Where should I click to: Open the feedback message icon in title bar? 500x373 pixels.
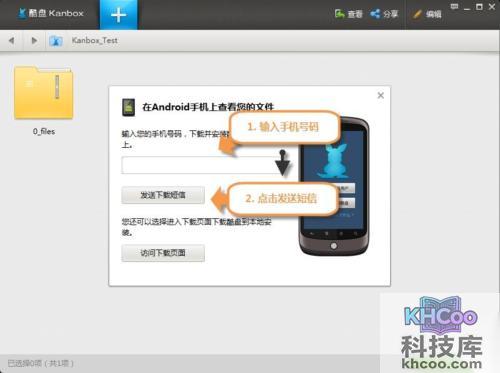coord(454,6)
